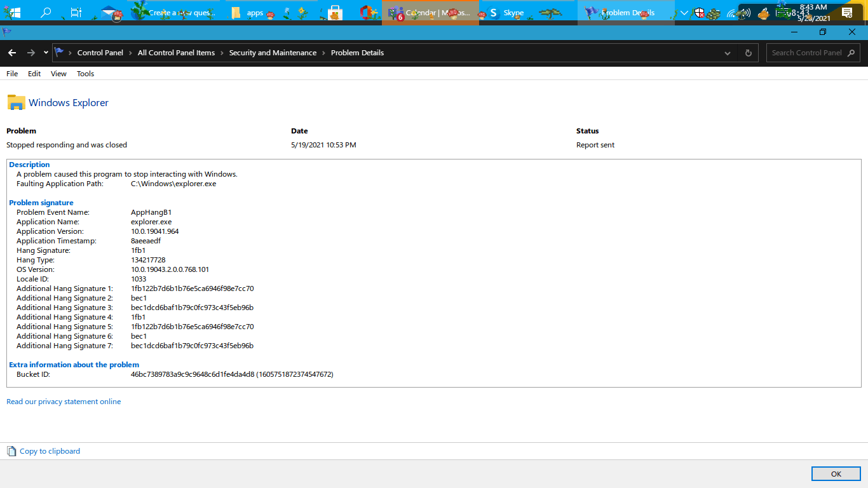This screenshot has height=488, width=868.
Task: Open the recent locations dropdown
Action: coord(46,53)
